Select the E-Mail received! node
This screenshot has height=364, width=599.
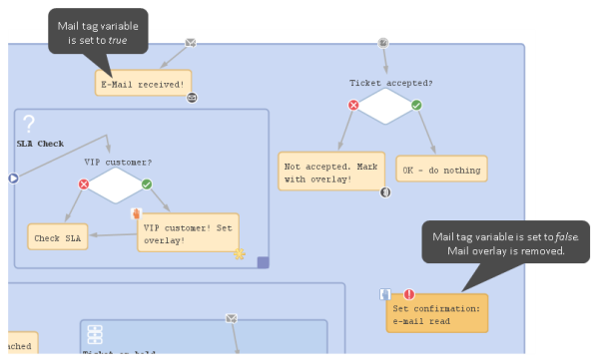143,83
